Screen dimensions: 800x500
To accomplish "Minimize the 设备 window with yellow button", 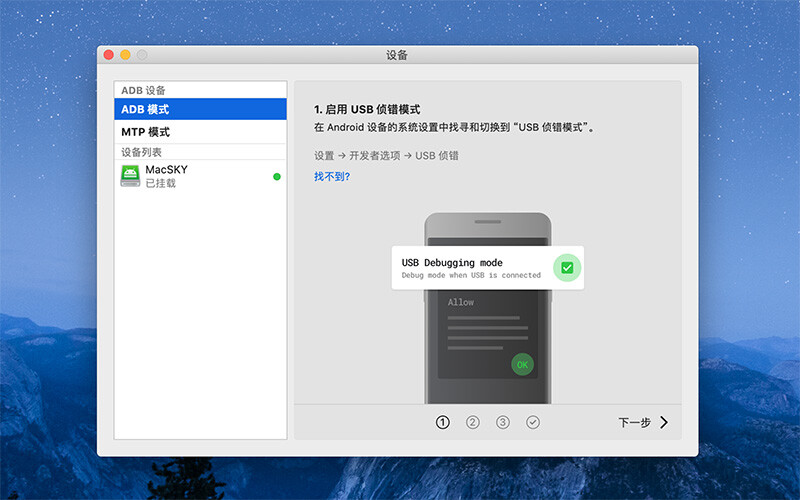I will (126, 55).
